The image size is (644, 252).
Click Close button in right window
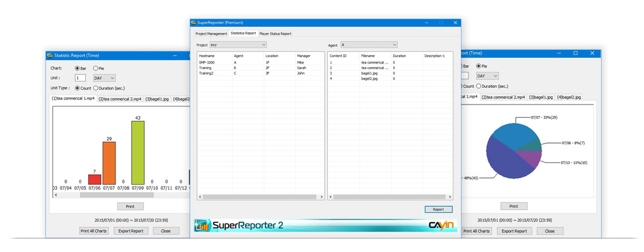pyautogui.click(x=550, y=231)
